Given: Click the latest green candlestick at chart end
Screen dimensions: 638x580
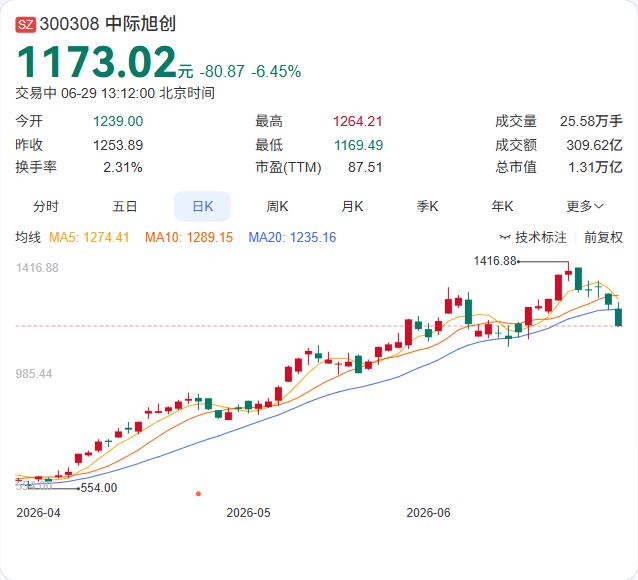Looking at the screenshot, I should 618,315.
